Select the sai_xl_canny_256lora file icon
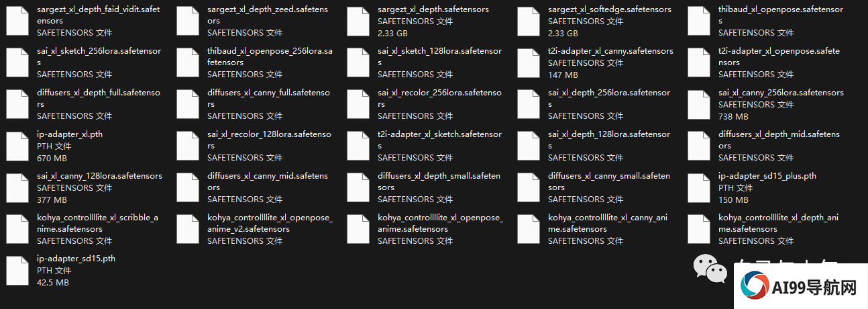Screen dimensions: 868x309 [x=699, y=104]
